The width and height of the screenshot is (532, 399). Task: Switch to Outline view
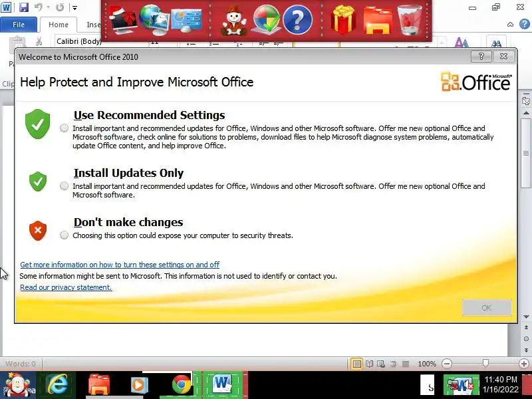tap(393, 364)
